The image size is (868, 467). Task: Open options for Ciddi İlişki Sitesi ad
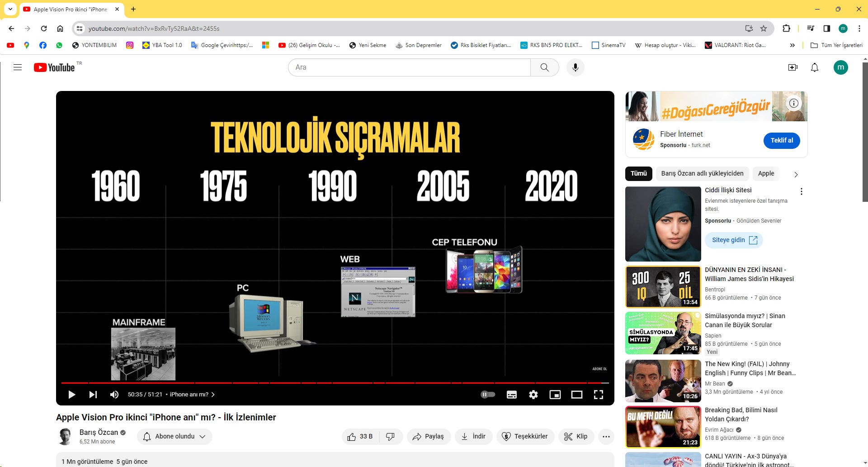(801, 191)
